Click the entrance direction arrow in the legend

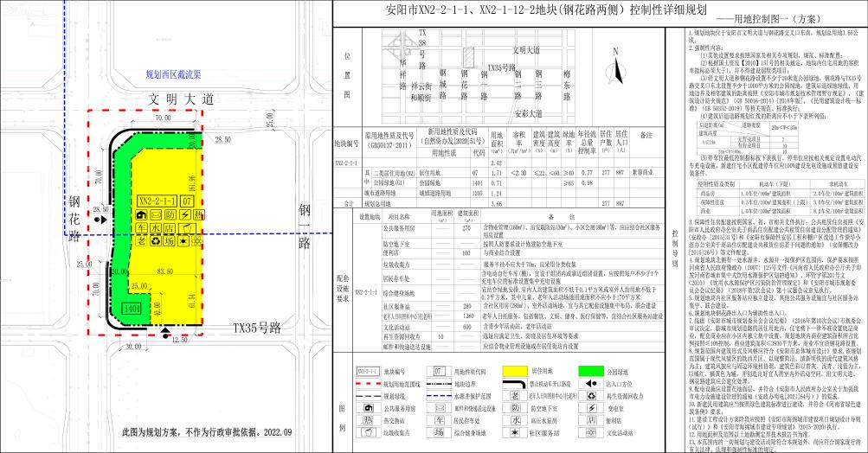pos(591,383)
